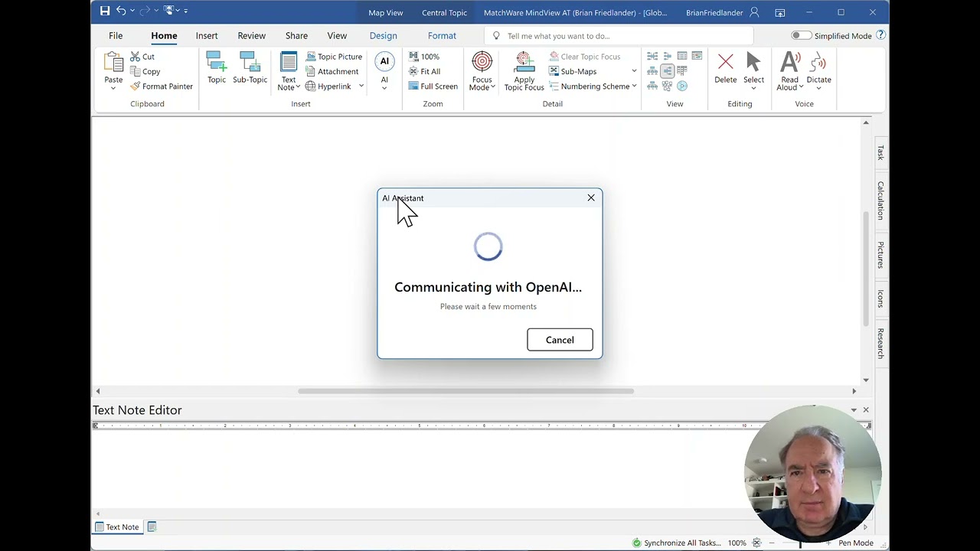Open the View ribbon tab
This screenshot has width=980, height=551.
pos(337,35)
